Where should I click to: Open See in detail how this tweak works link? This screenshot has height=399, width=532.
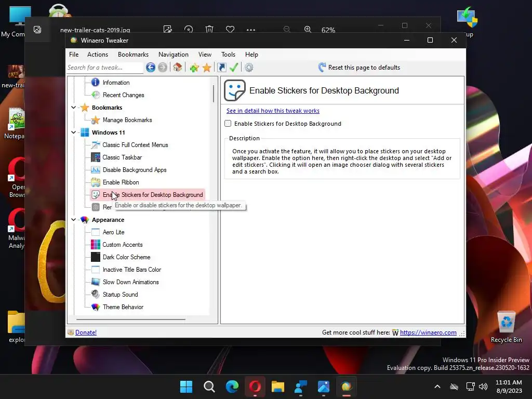(273, 111)
